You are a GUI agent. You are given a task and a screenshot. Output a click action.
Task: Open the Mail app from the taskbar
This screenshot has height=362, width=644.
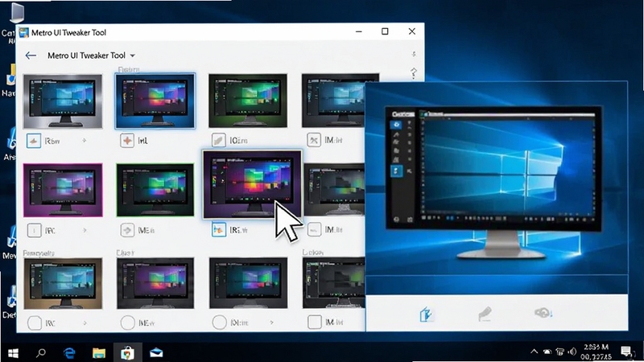point(156,352)
